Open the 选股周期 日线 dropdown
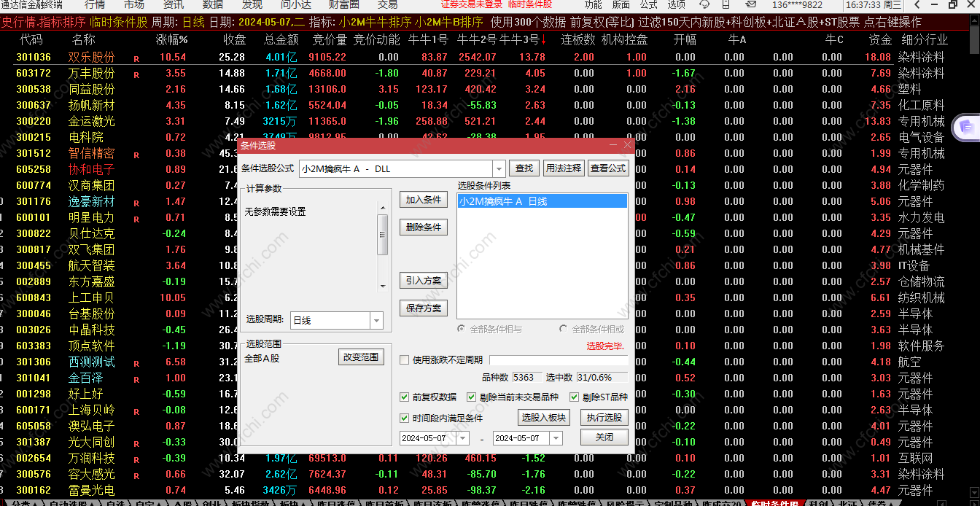 point(376,320)
